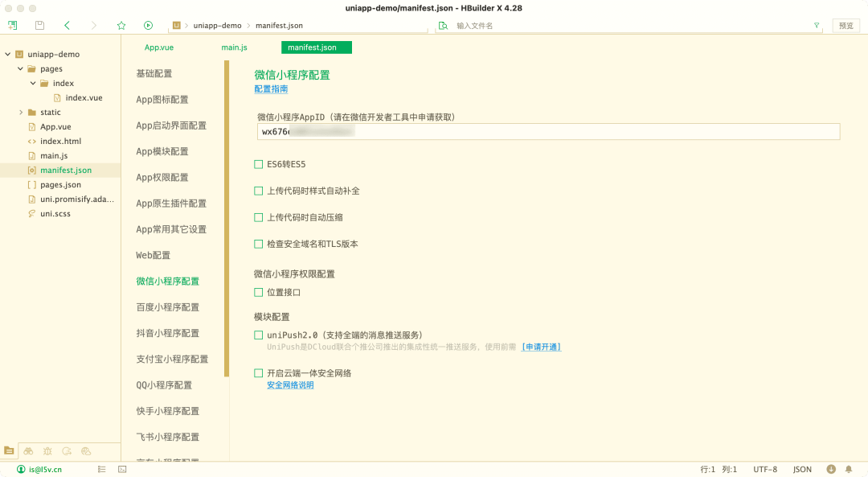Collapse the pages folder chevron
This screenshot has height=477, width=868.
click(20, 68)
